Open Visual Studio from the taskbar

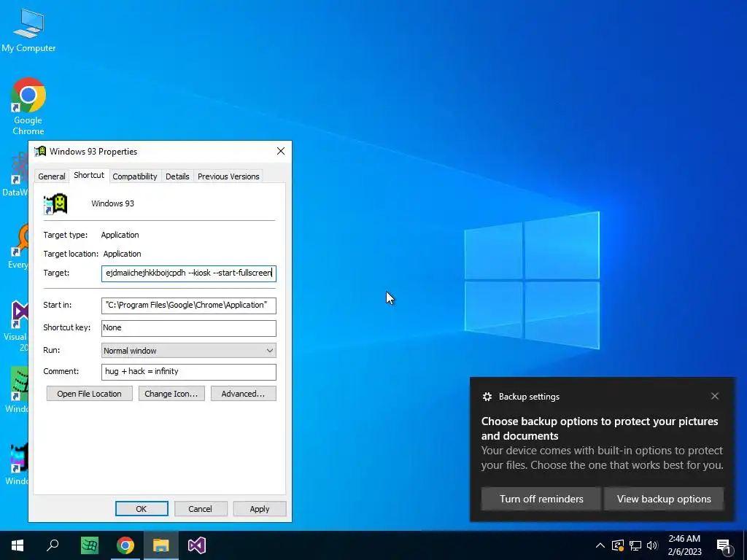tap(196, 545)
